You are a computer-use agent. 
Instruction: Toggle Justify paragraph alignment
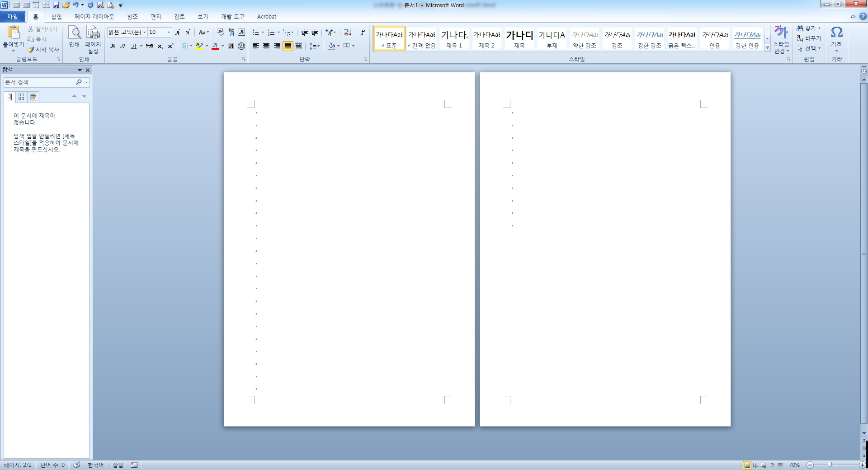coord(288,46)
